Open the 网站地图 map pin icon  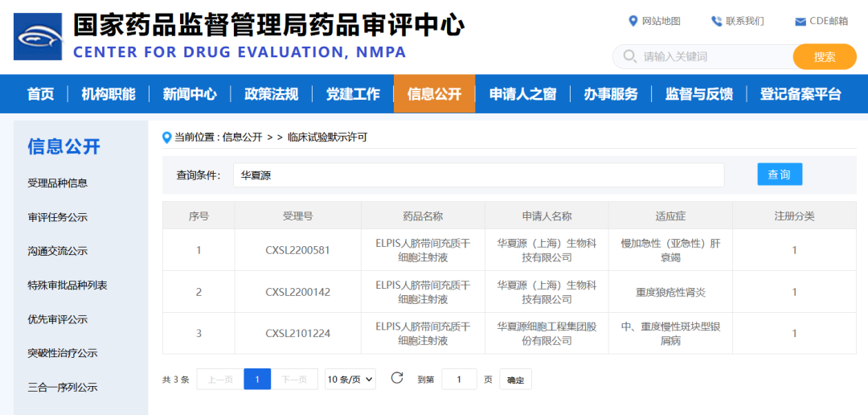[x=633, y=21]
